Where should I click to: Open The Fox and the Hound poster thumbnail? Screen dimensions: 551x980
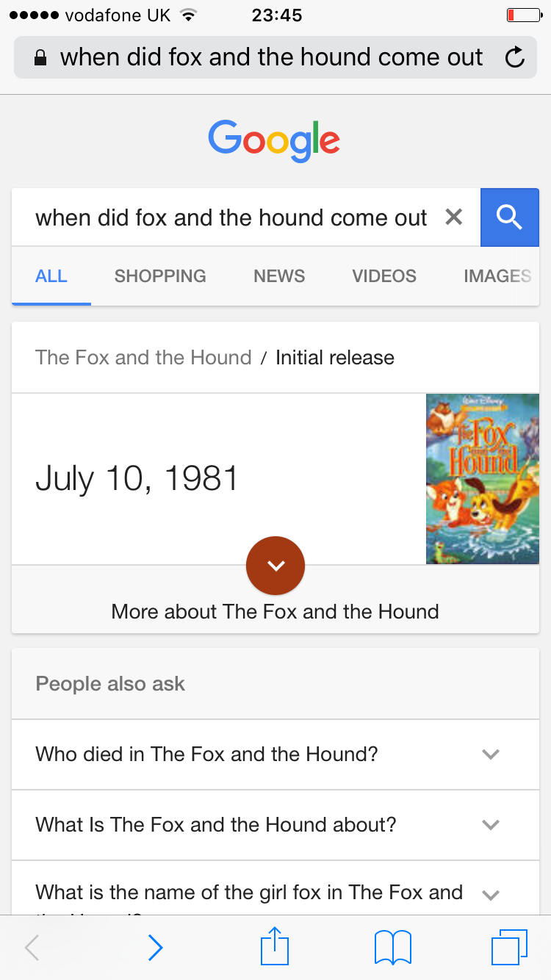click(x=483, y=479)
